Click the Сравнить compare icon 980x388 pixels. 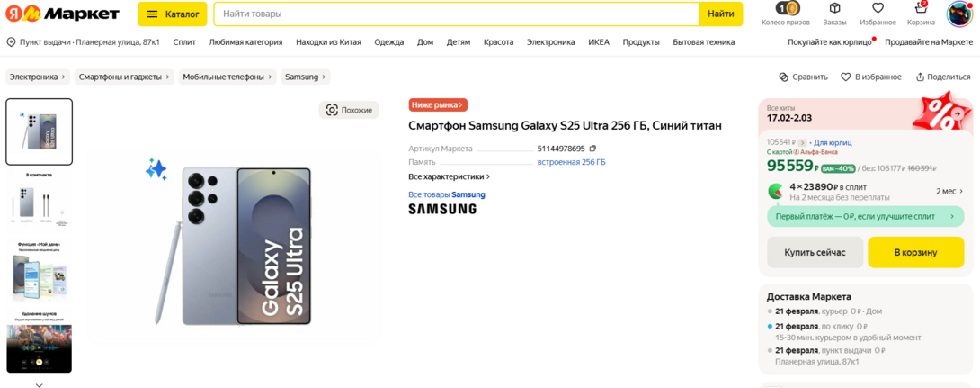[784, 77]
